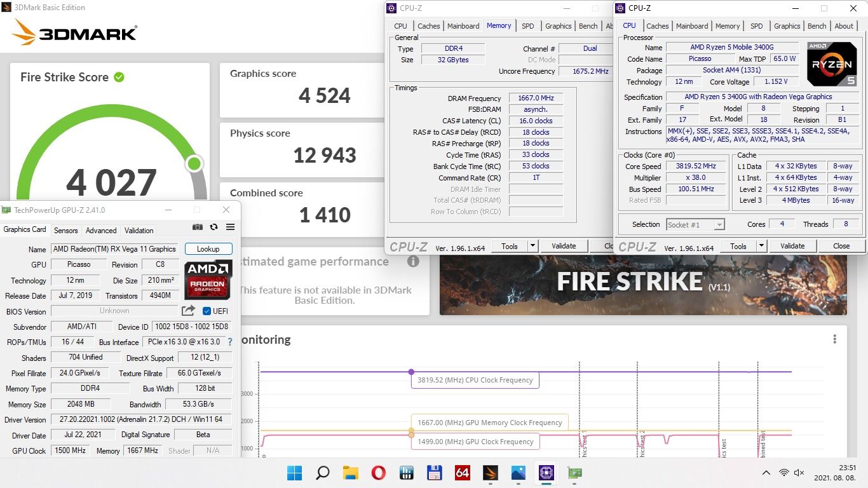
Task: Click the green Fire Strike Score validation checkmark
Action: tap(119, 77)
